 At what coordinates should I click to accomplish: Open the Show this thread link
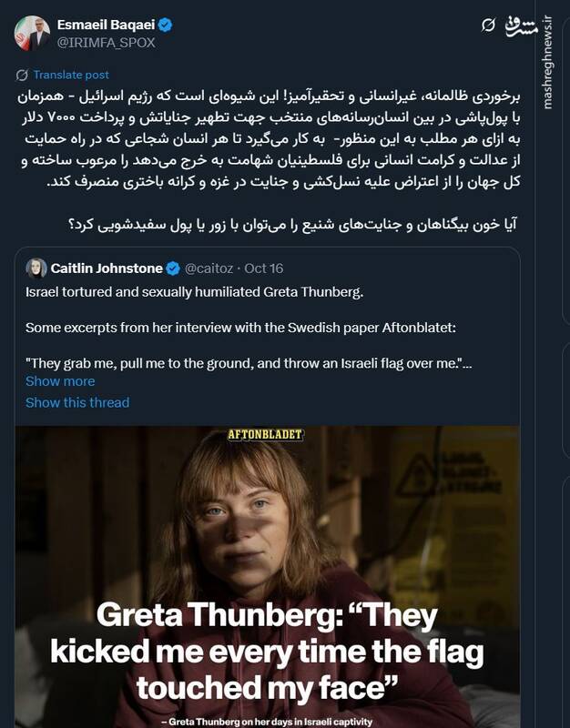[77, 402]
